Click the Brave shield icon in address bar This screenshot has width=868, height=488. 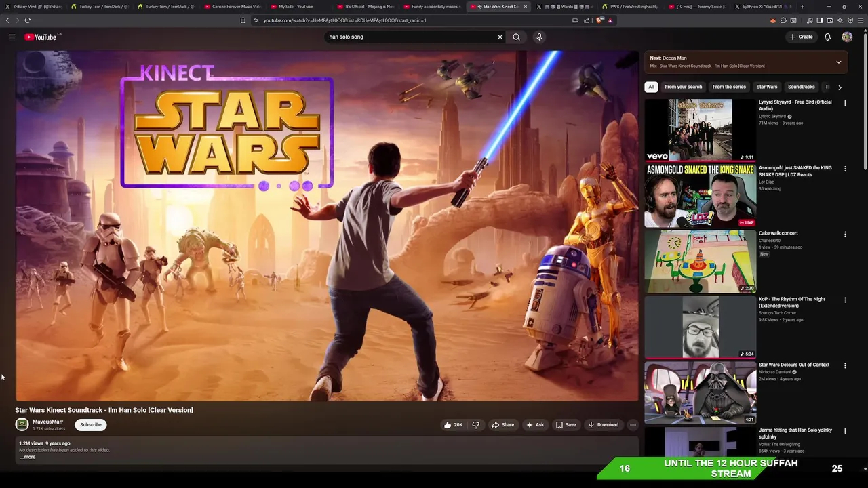coord(599,20)
